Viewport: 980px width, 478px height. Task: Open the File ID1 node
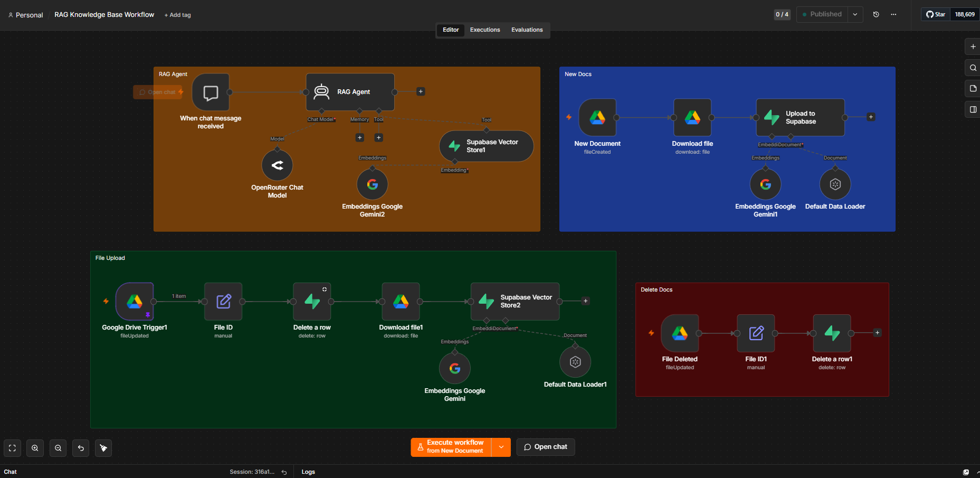[756, 333]
